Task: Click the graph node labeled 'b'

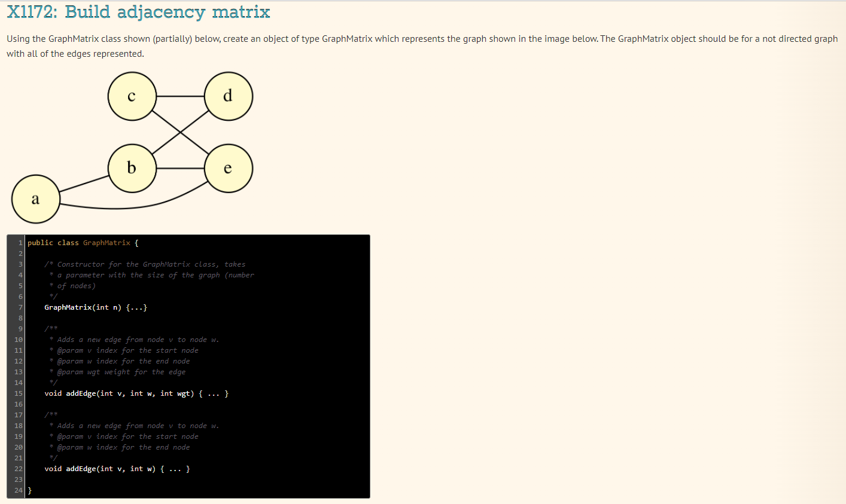Action: [132, 168]
